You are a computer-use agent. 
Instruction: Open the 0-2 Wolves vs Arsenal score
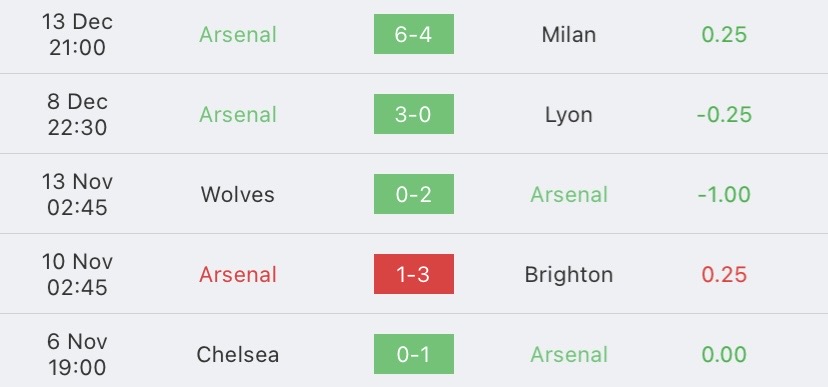413,194
